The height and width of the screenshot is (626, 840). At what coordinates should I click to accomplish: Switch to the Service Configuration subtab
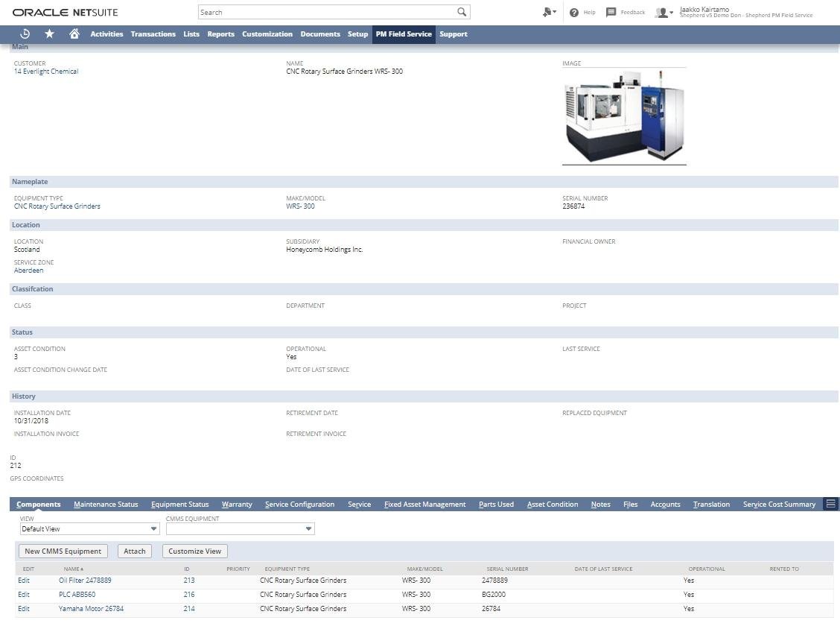[x=299, y=505]
